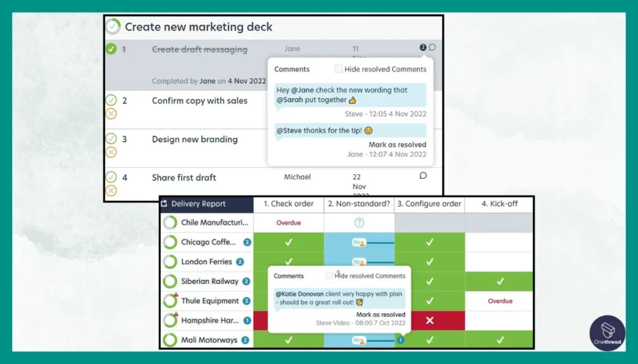This screenshot has width=638, height=364.
Task: Click comment badge next to Hampshire Har...
Action: click(247, 320)
